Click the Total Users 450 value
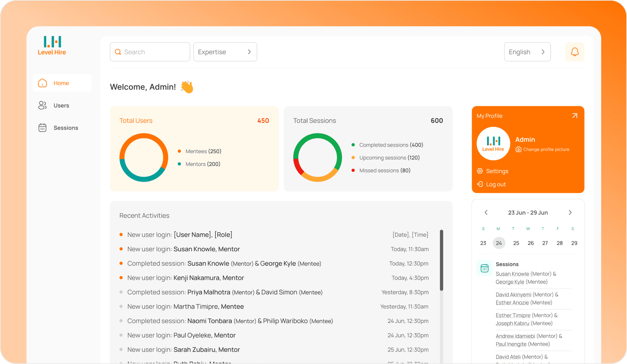Screen dimensions: 627x364 [263, 121]
